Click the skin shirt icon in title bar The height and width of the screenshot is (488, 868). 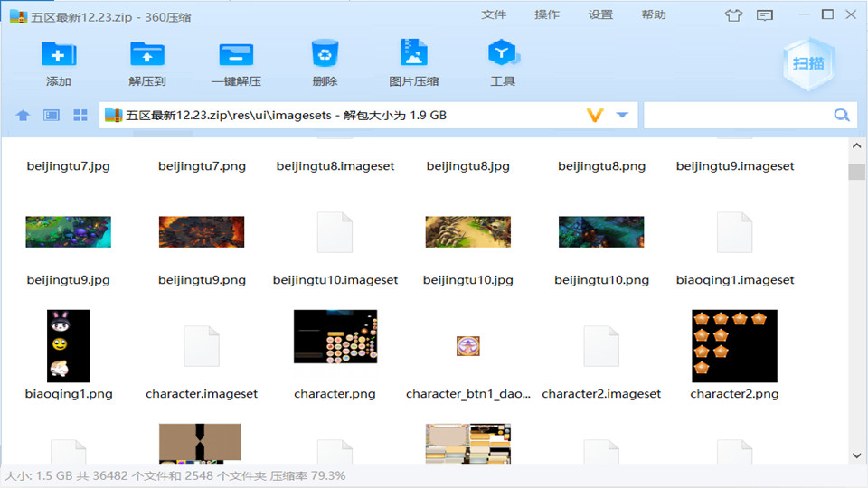[x=733, y=15]
